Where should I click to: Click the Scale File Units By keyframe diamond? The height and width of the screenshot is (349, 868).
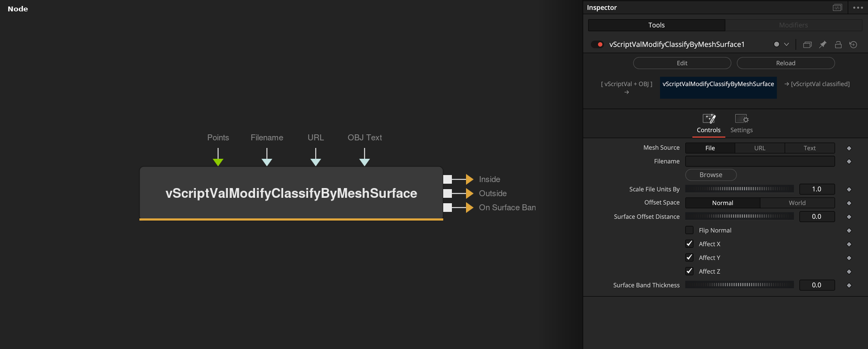point(849,189)
